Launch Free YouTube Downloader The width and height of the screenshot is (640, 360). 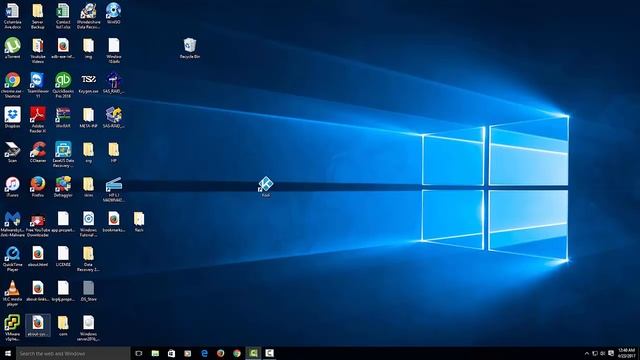(38, 224)
